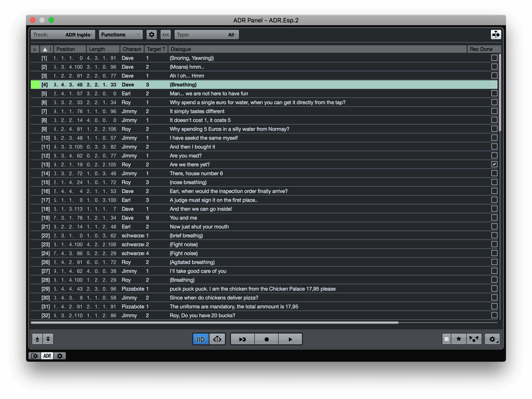Click the move marker down arrow button
Viewport: 532px width, 399px height.
pos(48,339)
